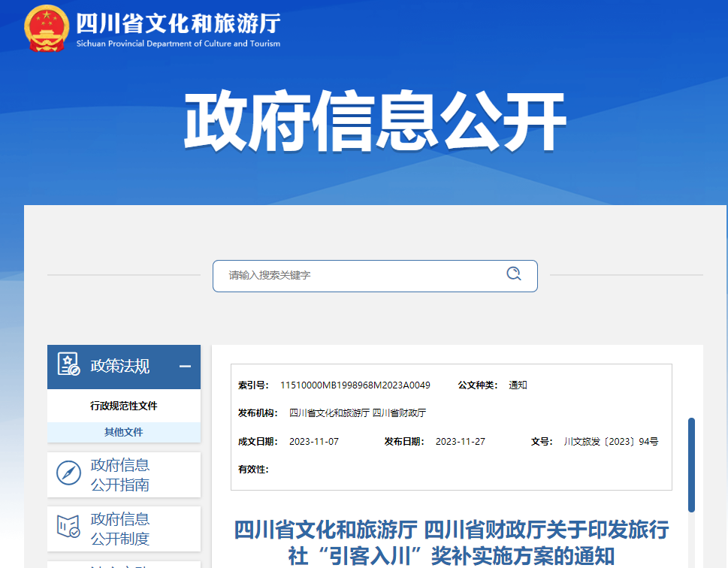The width and height of the screenshot is (728, 568).
Task: Click the issuing agency 四川省文化和旅游厅 四川省财政厅
Action: coord(358,413)
